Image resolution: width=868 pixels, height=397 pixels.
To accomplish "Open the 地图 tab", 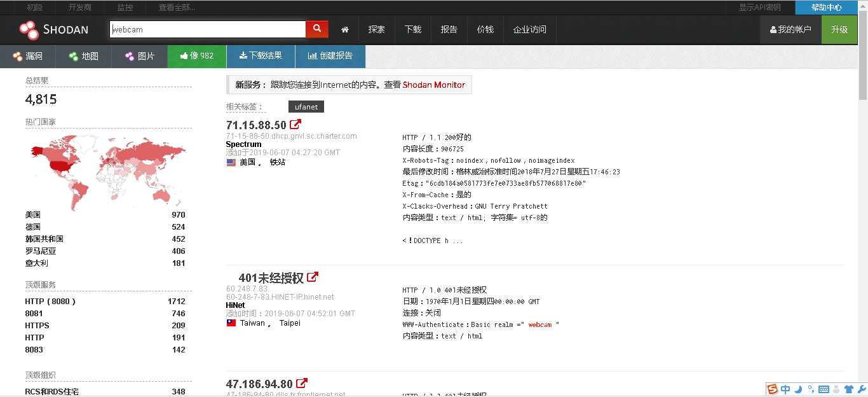I will tap(83, 56).
